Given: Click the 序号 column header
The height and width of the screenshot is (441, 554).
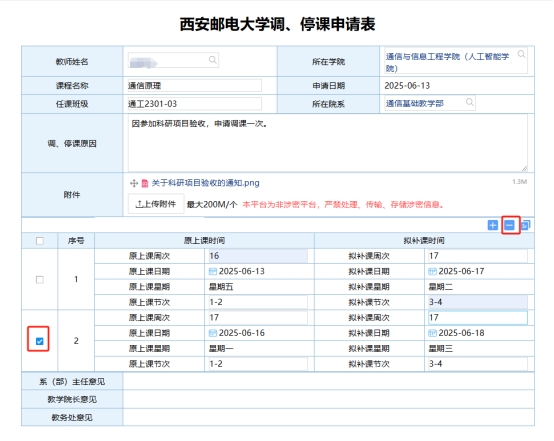Looking at the screenshot, I should point(76,241).
